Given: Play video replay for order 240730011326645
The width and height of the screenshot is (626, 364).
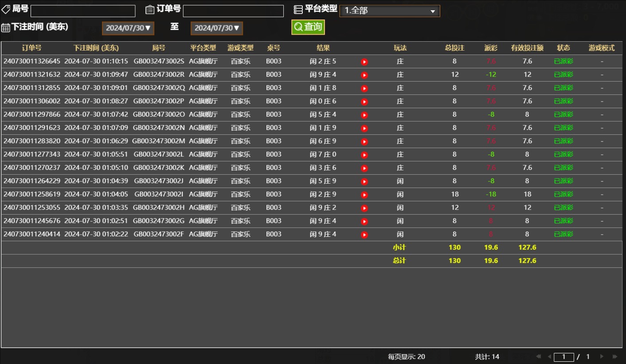Looking at the screenshot, I should pyautogui.click(x=364, y=62).
